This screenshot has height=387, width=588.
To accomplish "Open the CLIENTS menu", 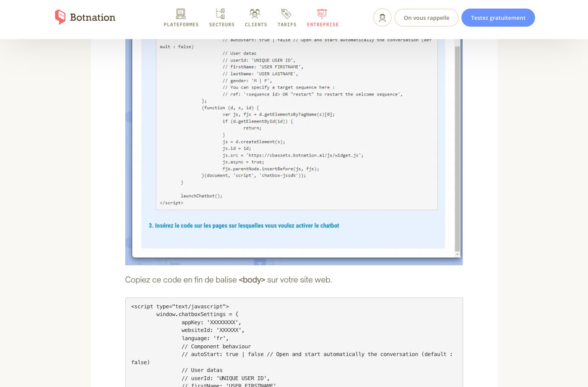I will pyautogui.click(x=256, y=25).
